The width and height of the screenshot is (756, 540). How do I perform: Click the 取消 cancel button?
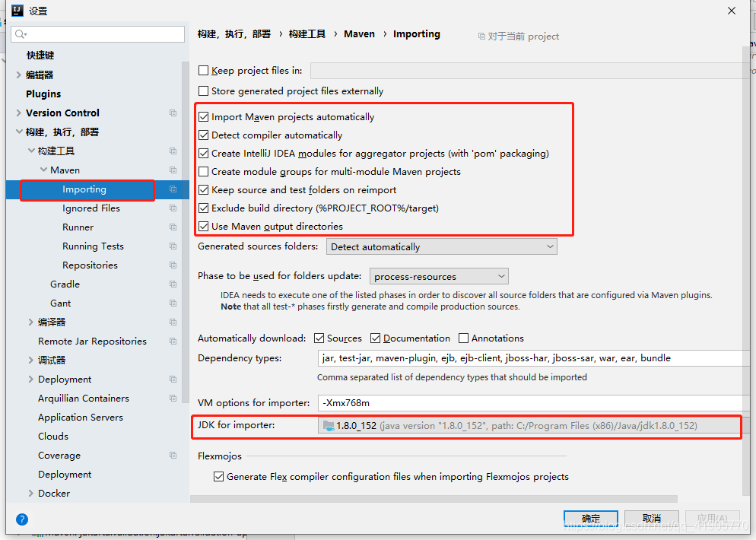click(651, 518)
